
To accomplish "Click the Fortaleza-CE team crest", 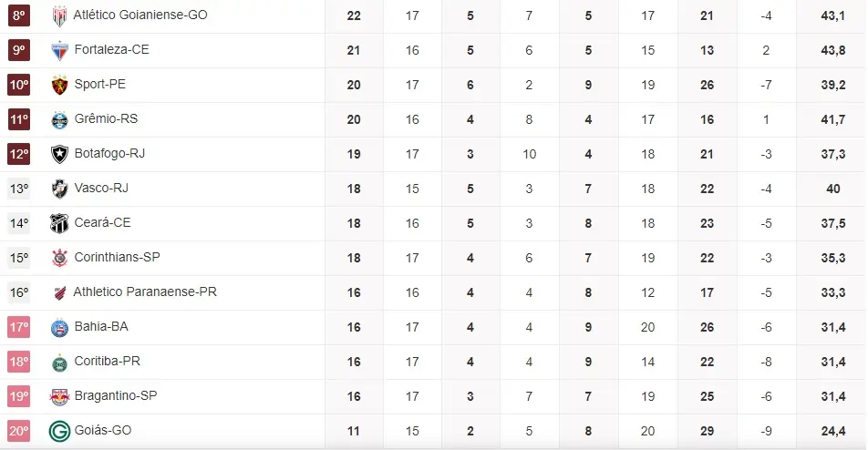I will coord(59,50).
